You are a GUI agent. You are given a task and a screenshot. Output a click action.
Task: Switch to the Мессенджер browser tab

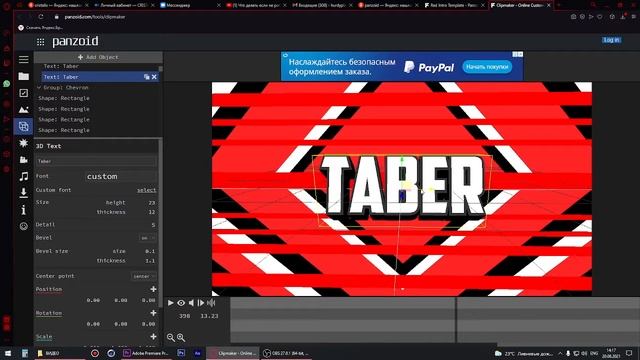coord(189,5)
